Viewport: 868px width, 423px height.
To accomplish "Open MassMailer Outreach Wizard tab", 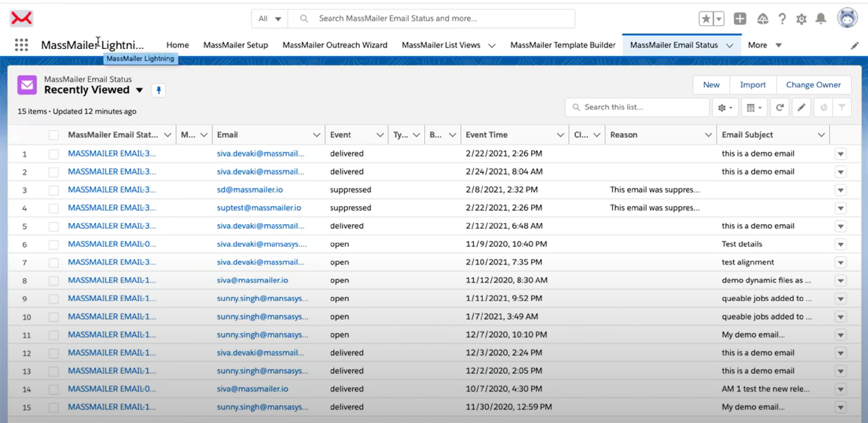I will pos(335,45).
